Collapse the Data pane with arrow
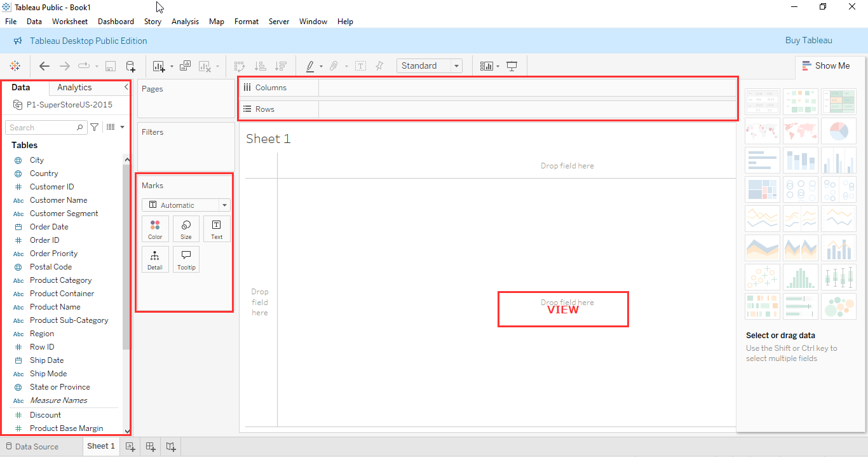 (126, 87)
